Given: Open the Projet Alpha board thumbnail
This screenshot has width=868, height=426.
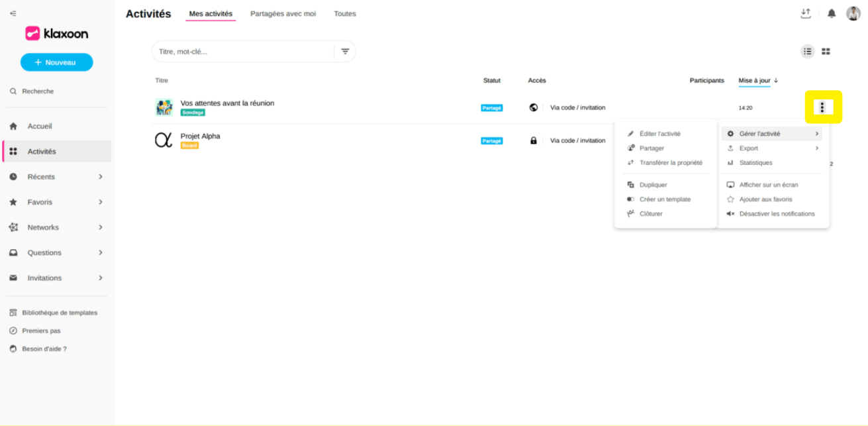Looking at the screenshot, I should (164, 140).
